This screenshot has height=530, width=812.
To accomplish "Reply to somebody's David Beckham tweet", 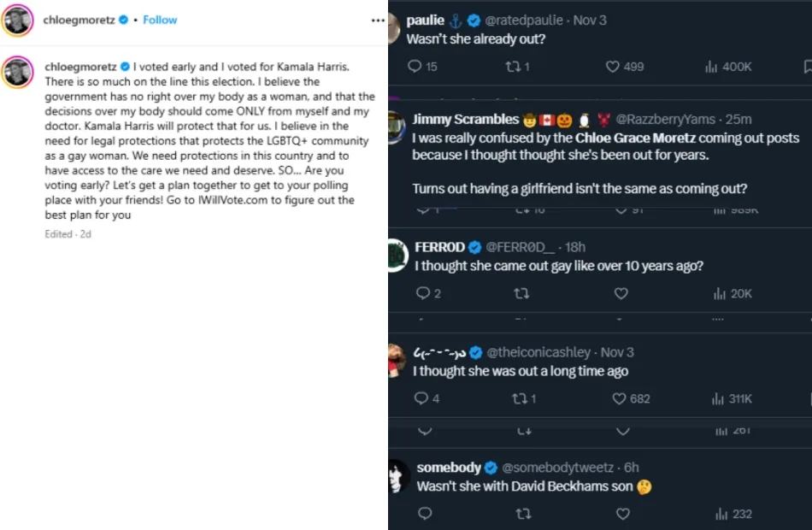I will [x=425, y=514].
